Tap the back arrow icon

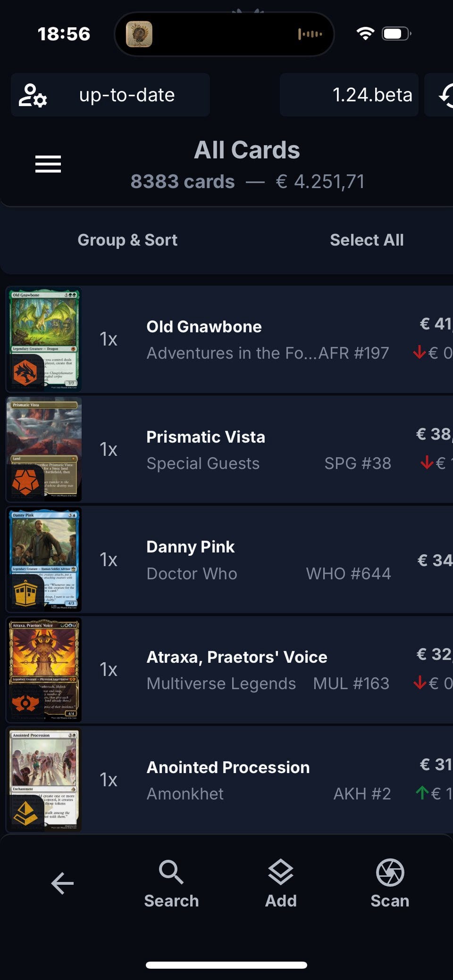coord(62,883)
